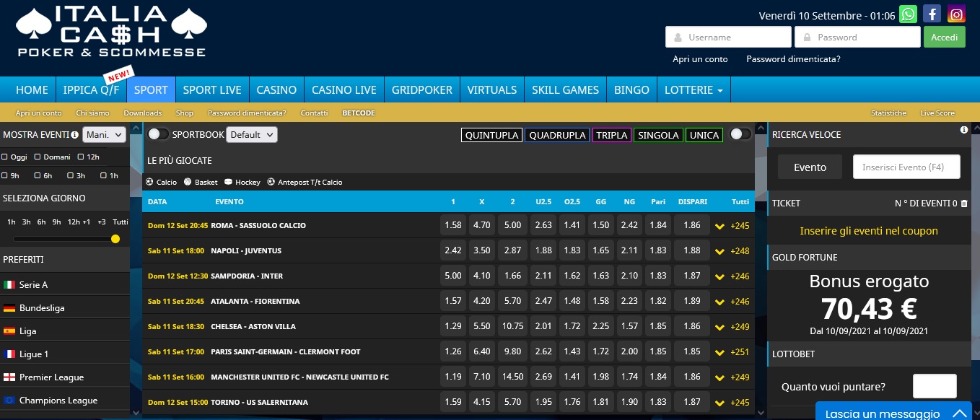Tick the 6h checkbox
This screenshot has height=420, width=980.
(38, 175)
